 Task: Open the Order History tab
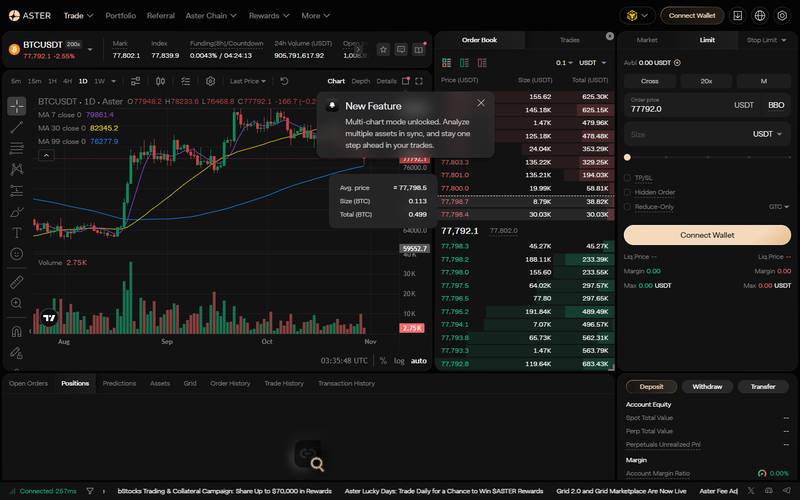(x=230, y=383)
